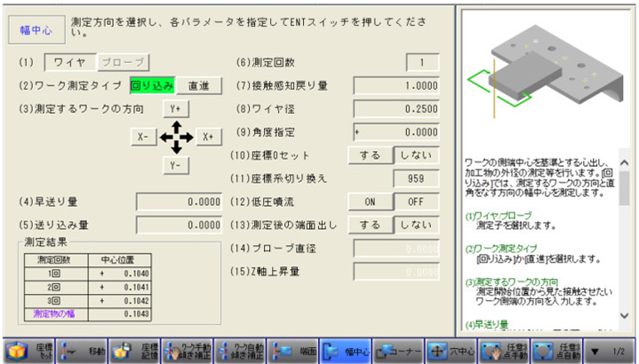Open the 端面 positioning function
Image resolution: width=639 pixels, height=364 pixels.
292,351
